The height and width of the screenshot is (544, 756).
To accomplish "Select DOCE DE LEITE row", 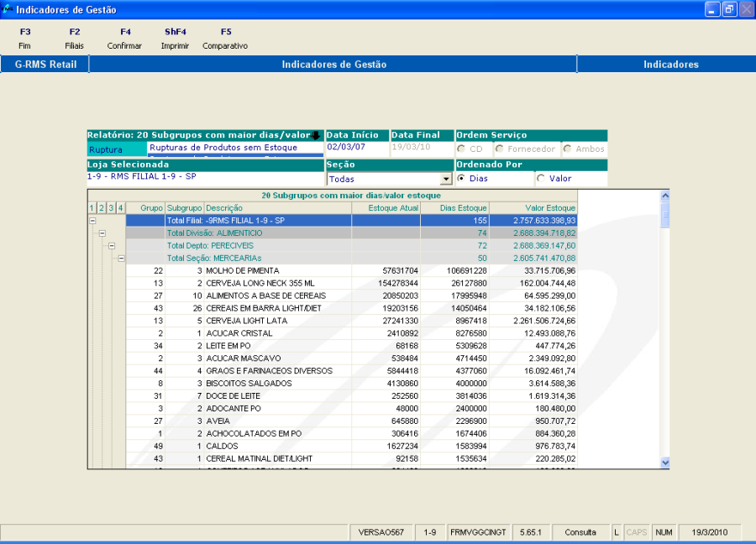I will 351,396.
